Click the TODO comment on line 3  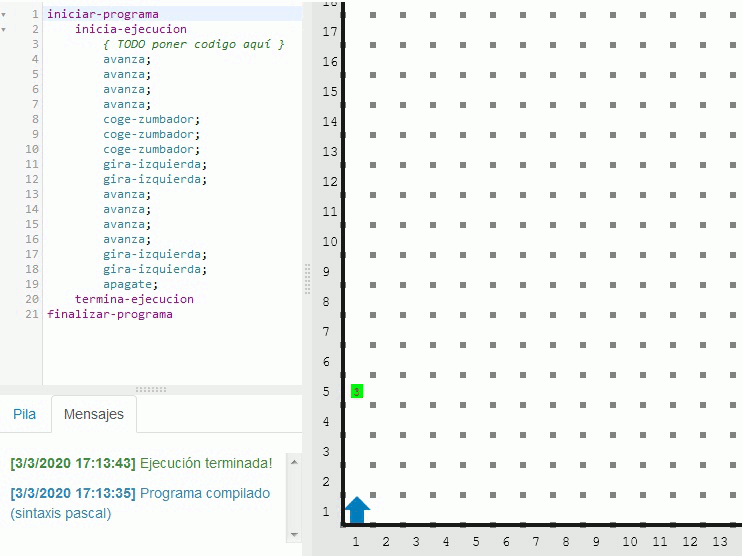194,44
